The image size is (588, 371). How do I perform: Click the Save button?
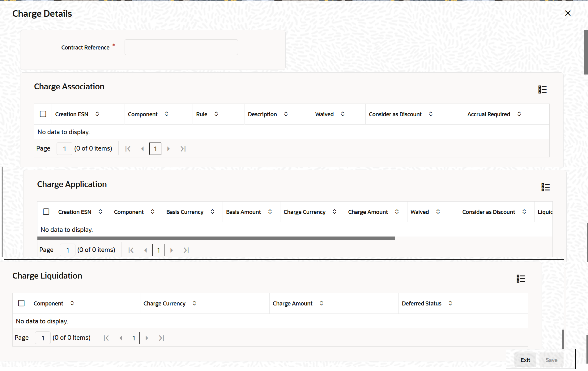point(552,360)
